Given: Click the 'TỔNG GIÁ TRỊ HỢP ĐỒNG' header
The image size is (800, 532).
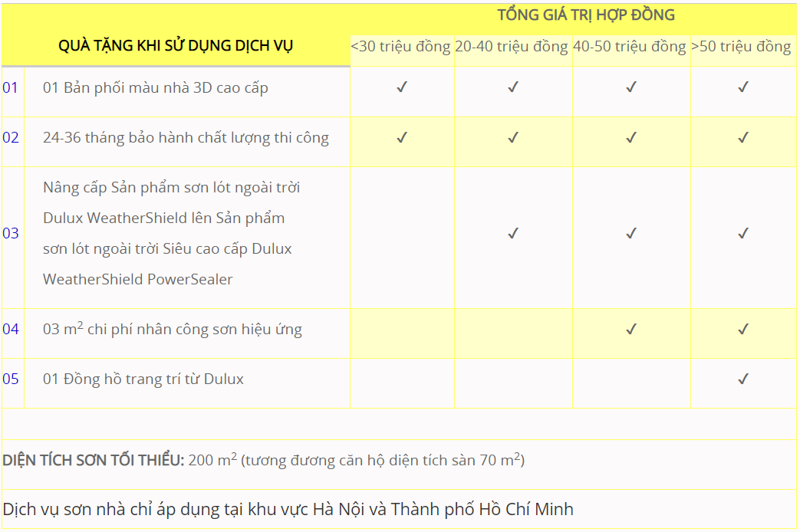Looking at the screenshot, I should (x=586, y=15).
